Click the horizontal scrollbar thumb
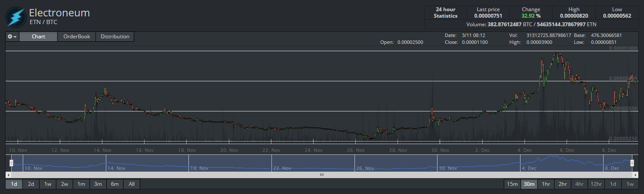644x194 pixels. point(322,175)
